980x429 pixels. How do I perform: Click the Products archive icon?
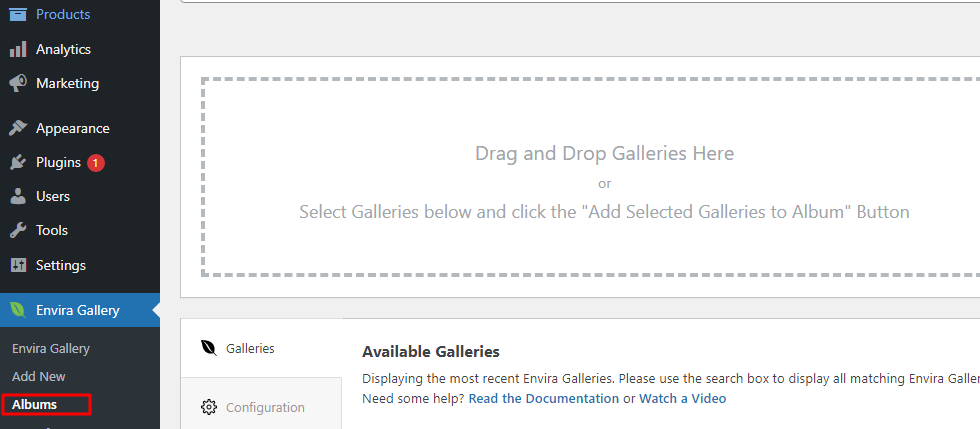pos(18,15)
